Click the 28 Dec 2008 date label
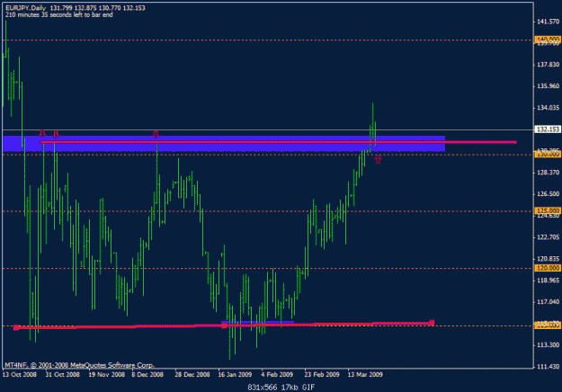This screenshot has width=562, height=392. 192,374
